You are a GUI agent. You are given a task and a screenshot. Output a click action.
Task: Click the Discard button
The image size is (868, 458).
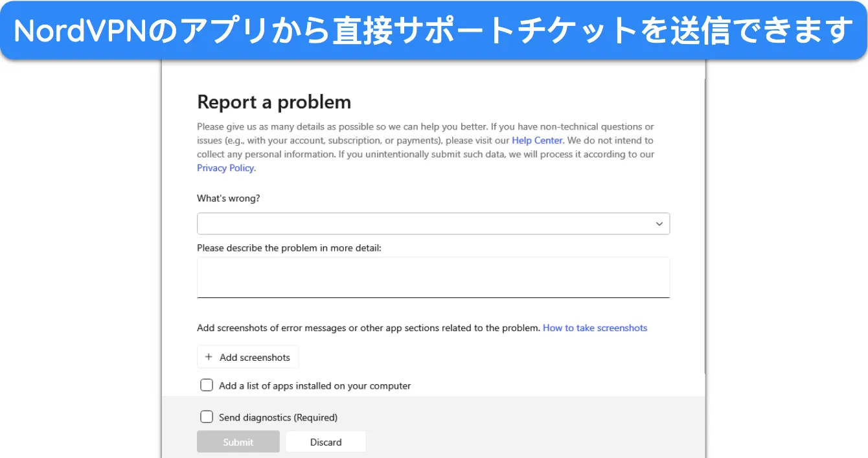(x=326, y=442)
